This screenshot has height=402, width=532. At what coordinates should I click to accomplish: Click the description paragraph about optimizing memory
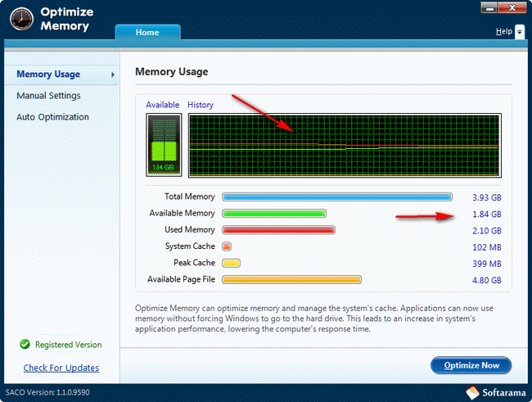pos(314,318)
